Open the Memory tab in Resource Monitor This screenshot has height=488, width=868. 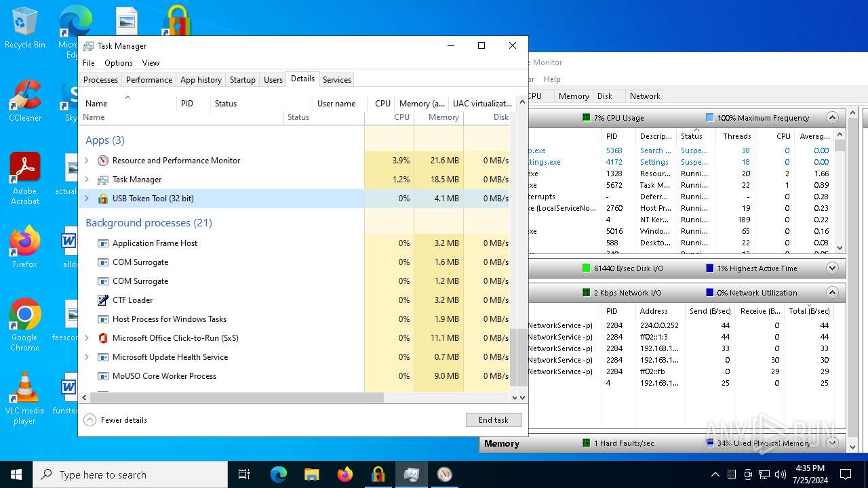[x=574, y=96]
